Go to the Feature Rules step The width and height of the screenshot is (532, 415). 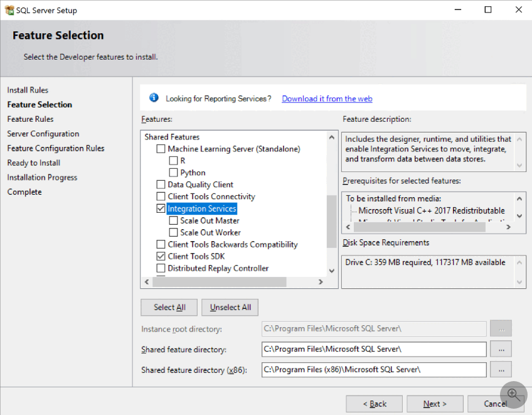[x=30, y=119]
